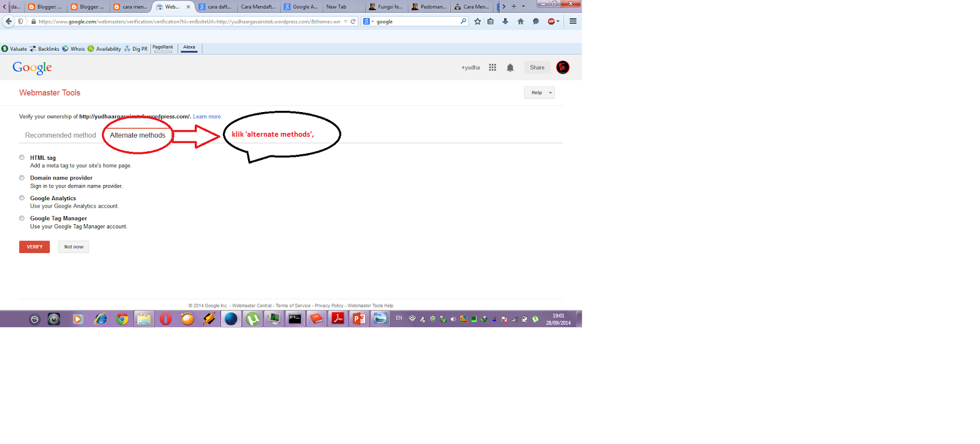Switch to the 'Pedoman...' browser tab
The height and width of the screenshot is (444, 980).
coord(429,7)
